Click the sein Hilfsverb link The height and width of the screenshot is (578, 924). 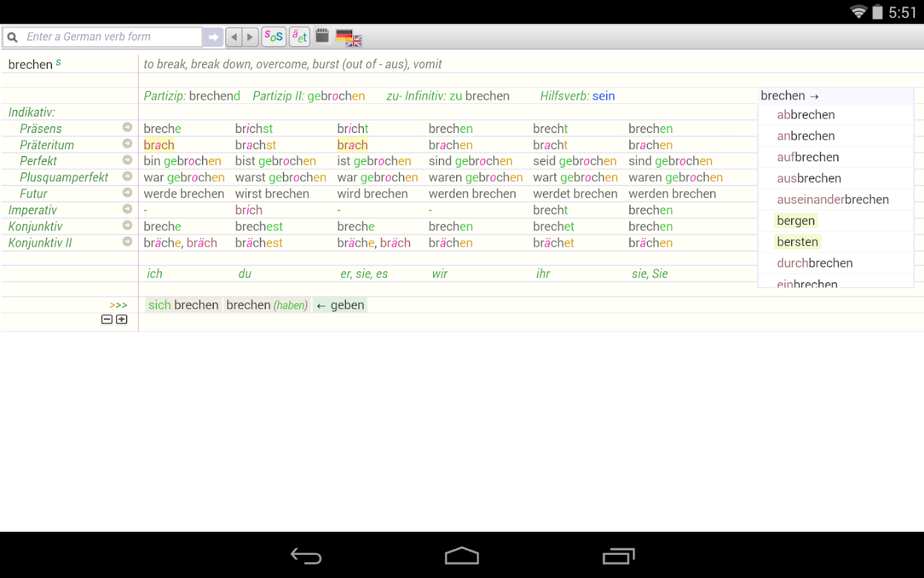(x=604, y=96)
